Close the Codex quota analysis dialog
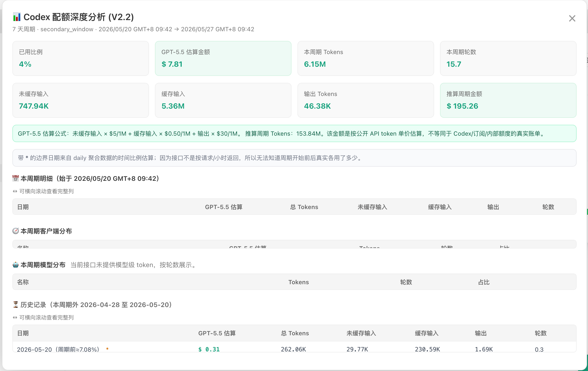 572,18
